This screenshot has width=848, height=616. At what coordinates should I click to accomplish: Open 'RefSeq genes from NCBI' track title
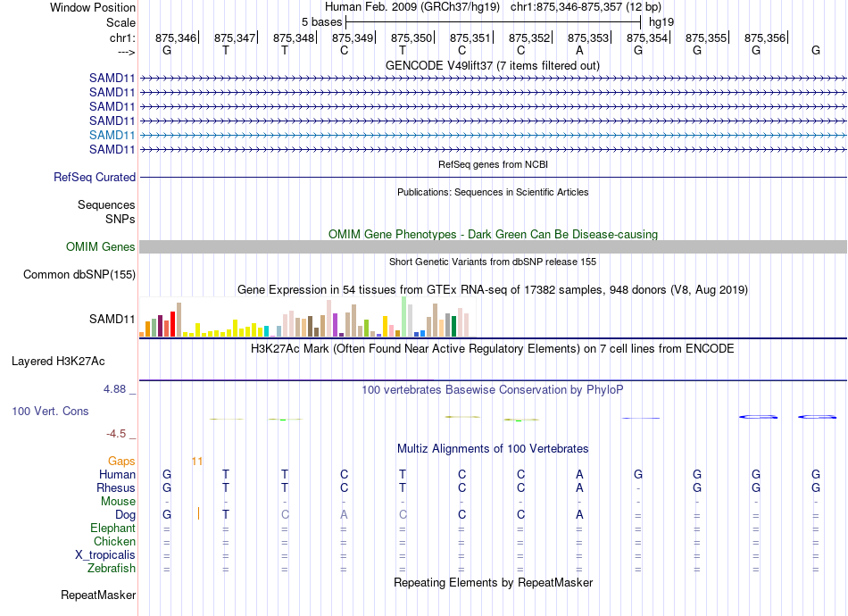493,164
